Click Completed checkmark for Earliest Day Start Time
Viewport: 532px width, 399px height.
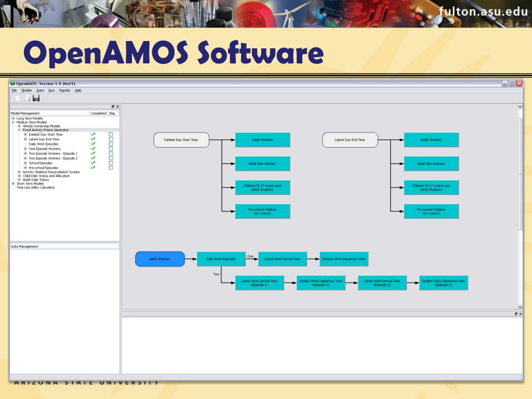coord(93,135)
